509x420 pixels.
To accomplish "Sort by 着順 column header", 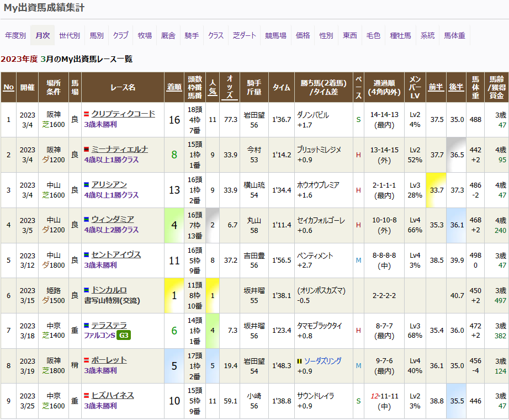I will (174, 87).
